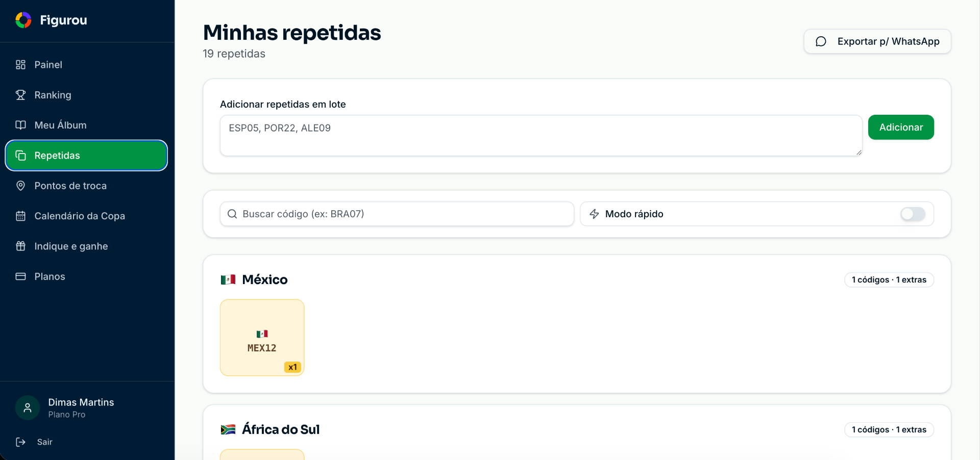Viewport: 980px width, 460px height.
Task: Click the 19 repetidas count text
Action: pos(234,54)
